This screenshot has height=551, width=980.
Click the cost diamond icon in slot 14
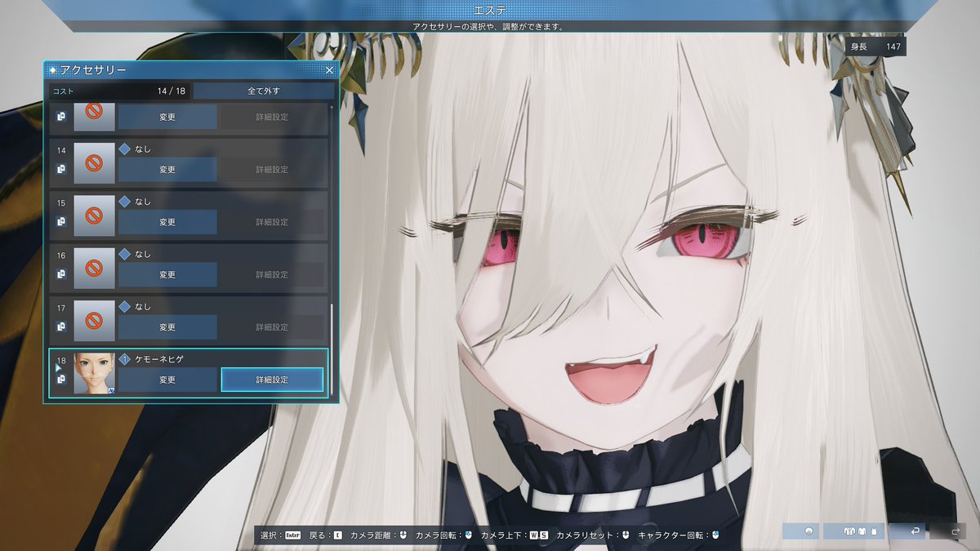pyautogui.click(x=124, y=149)
